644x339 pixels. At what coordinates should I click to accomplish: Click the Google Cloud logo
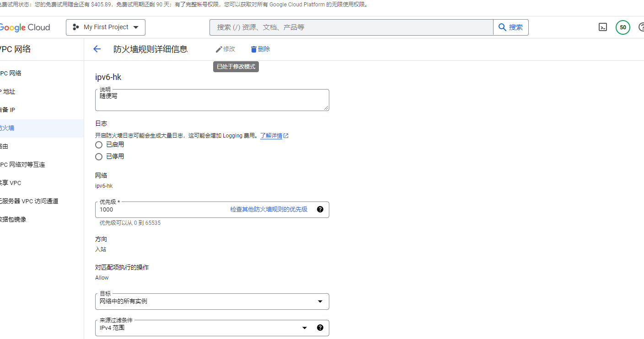[25, 27]
